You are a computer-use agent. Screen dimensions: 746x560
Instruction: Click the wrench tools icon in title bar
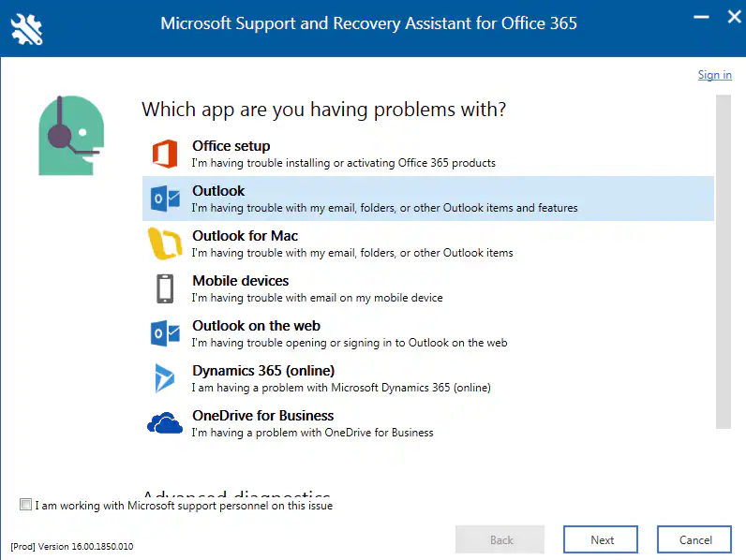(x=27, y=29)
